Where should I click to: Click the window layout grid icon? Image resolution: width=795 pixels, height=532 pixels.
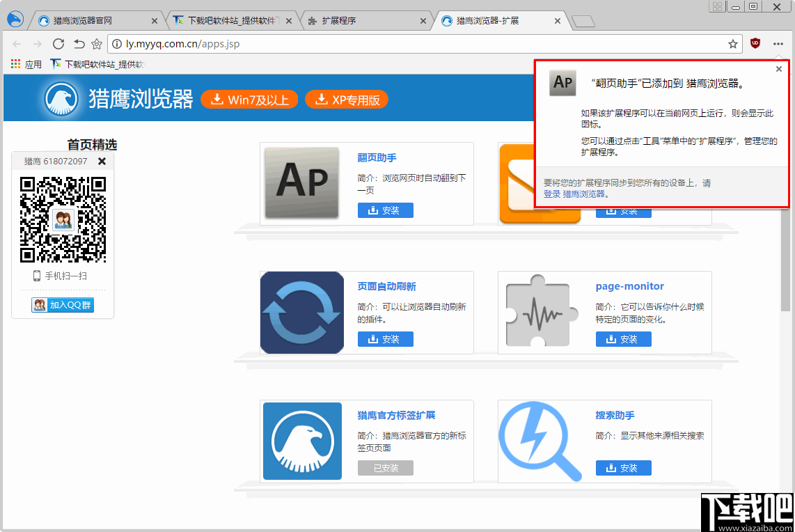pos(717,6)
